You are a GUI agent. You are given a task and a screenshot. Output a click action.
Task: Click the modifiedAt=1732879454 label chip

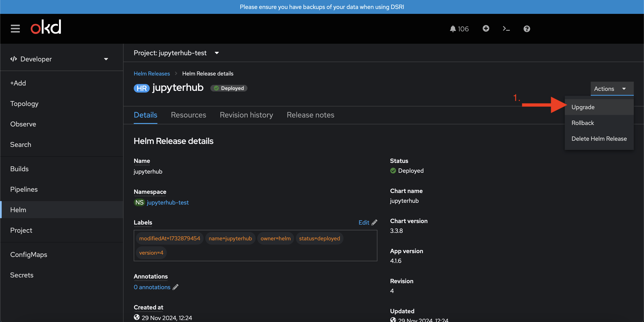click(170, 238)
